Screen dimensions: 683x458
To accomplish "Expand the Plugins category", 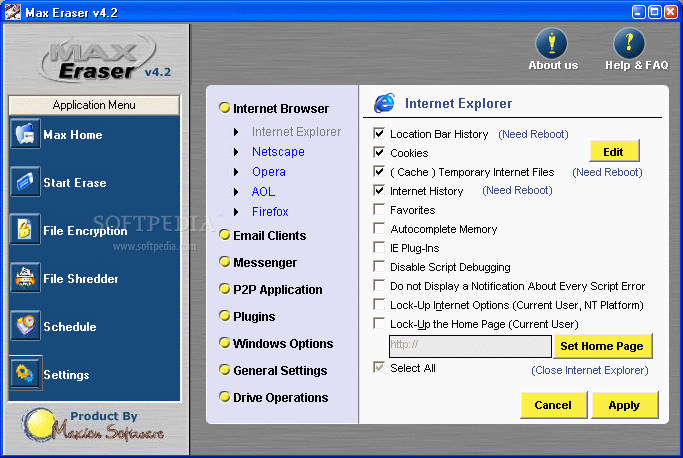I will tap(254, 317).
